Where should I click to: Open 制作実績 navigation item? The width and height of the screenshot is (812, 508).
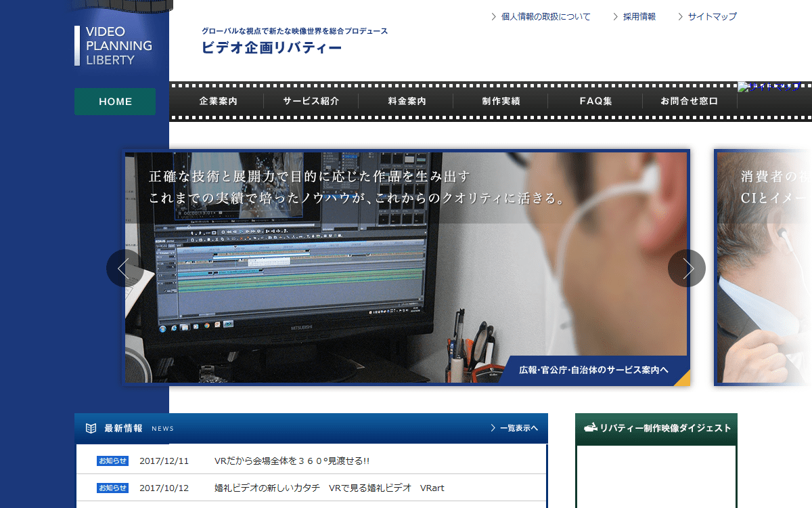click(501, 102)
